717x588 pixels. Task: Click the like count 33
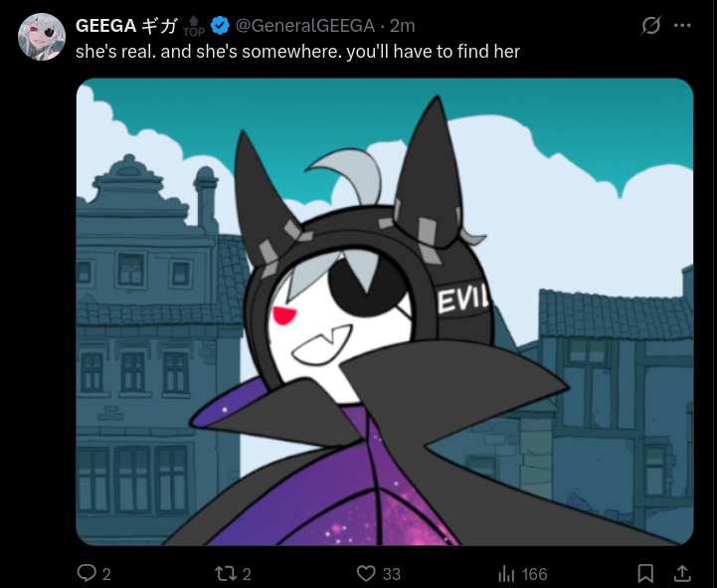pos(392,574)
